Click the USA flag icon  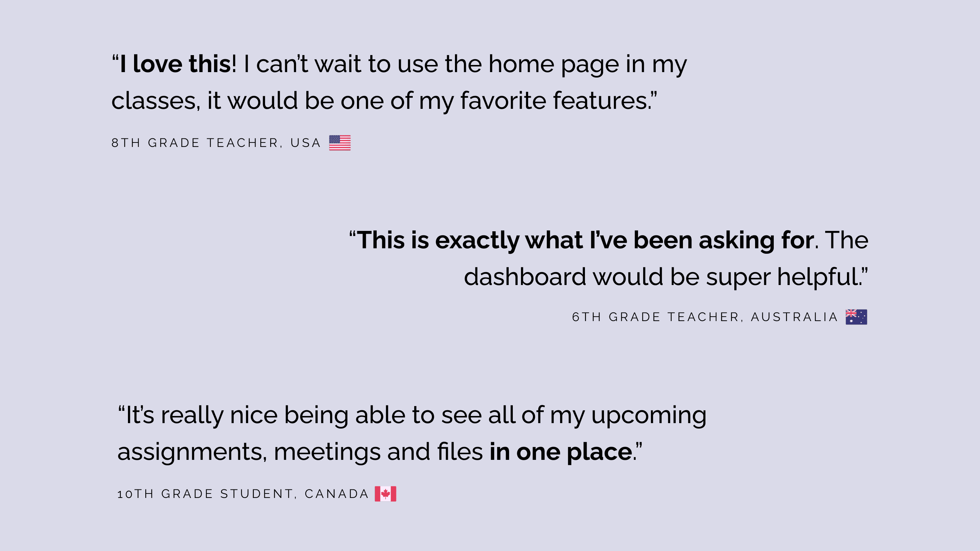[x=340, y=143]
